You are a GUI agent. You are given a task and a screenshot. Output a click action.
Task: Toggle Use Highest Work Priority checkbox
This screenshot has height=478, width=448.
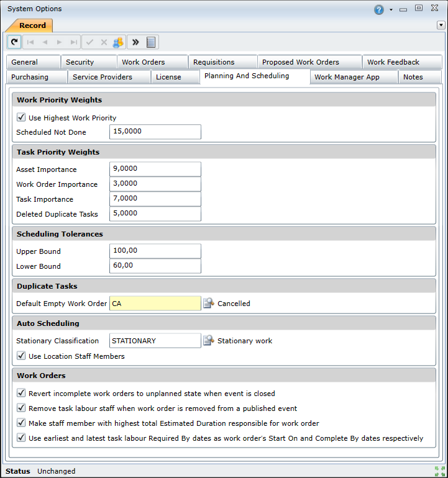[x=21, y=117]
